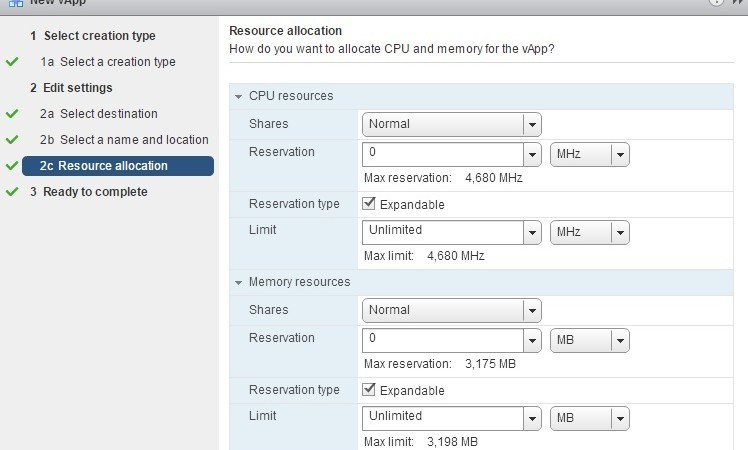Go to step 1a Select a creation type

coord(108,62)
